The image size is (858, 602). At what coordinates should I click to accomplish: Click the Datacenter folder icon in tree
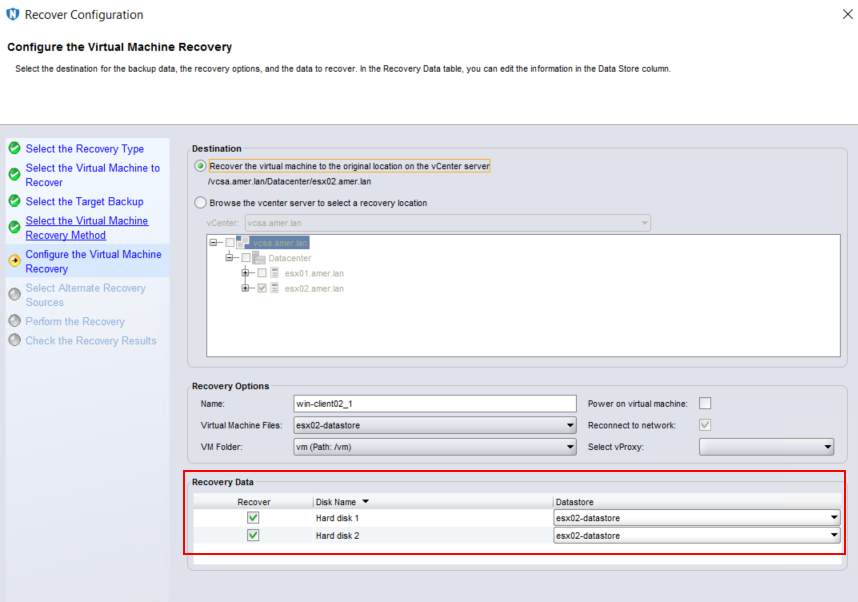(x=259, y=258)
